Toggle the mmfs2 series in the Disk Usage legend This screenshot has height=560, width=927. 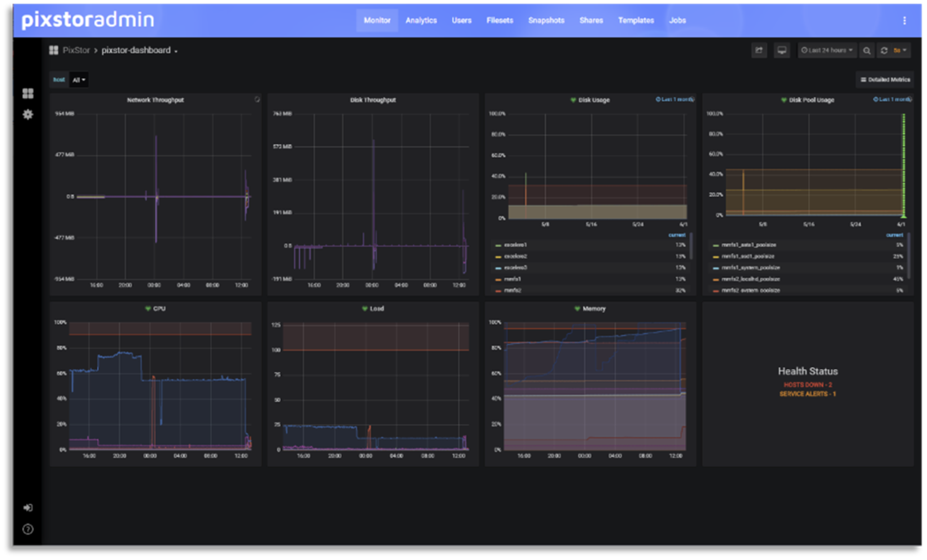pyautogui.click(x=512, y=290)
